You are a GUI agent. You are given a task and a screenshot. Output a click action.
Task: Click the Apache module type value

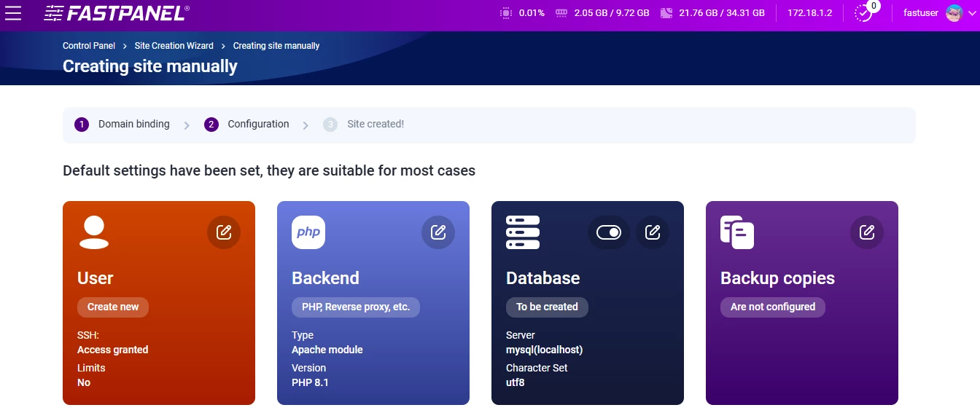point(327,350)
